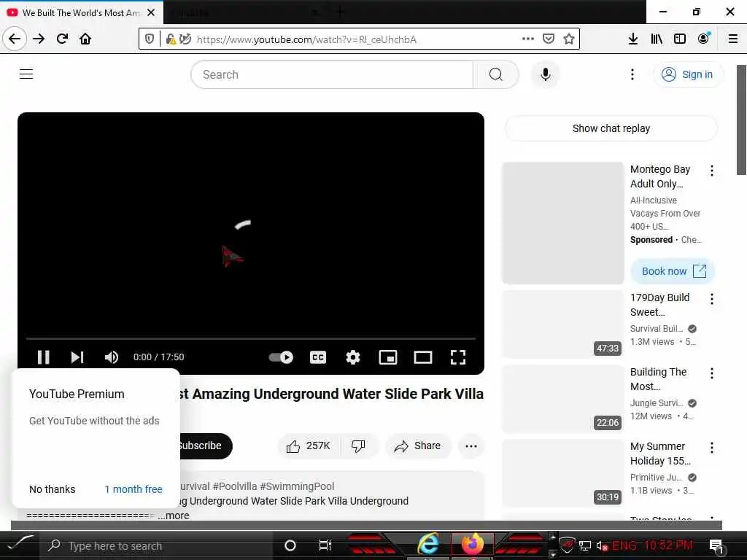The image size is (747, 560).
Task: Dislike the video
Action: [358, 446]
